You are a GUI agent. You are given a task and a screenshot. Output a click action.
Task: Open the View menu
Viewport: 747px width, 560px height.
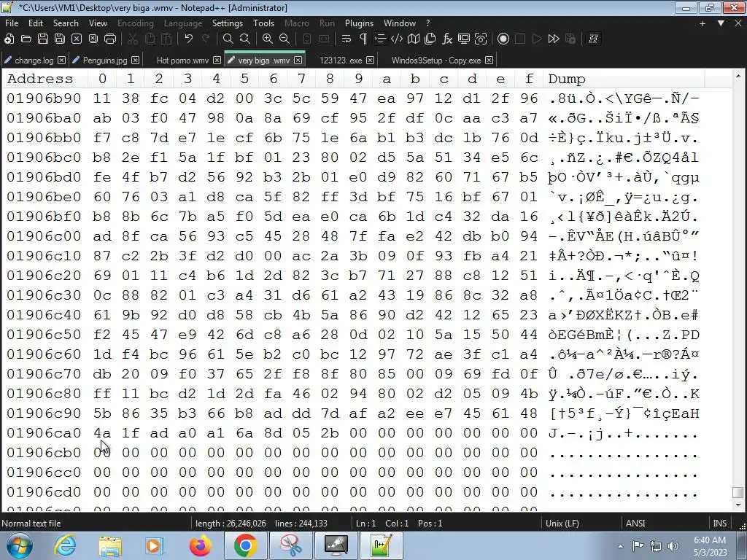click(x=98, y=23)
